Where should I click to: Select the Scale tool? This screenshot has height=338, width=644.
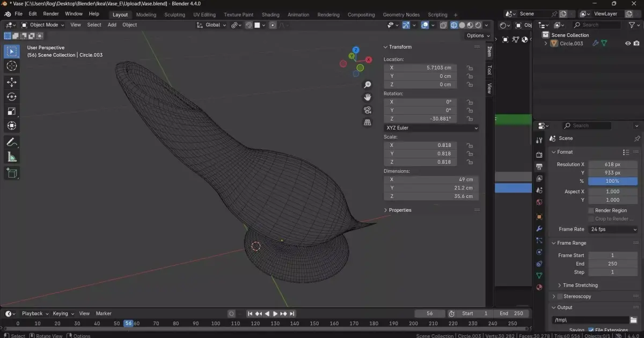[12, 111]
